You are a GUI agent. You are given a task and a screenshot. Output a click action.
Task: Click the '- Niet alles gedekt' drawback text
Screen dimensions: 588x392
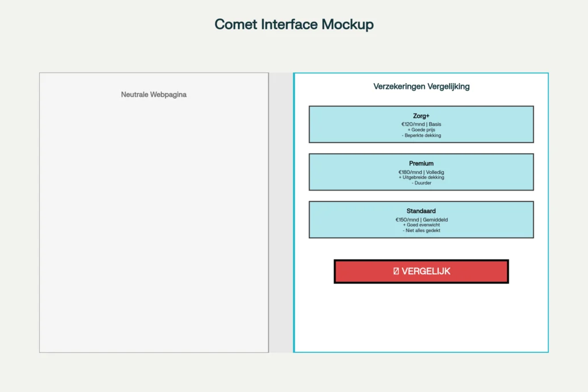pos(421,231)
